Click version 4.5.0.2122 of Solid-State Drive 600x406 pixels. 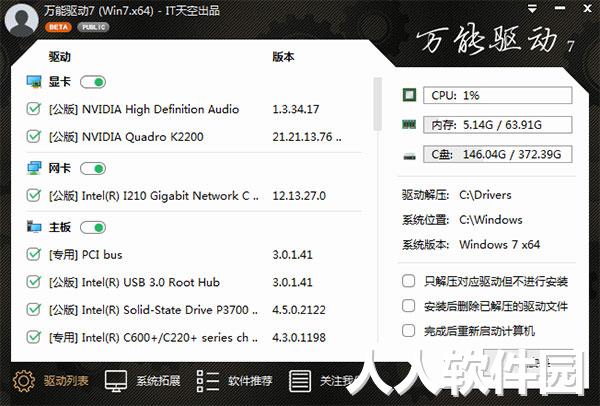click(299, 310)
